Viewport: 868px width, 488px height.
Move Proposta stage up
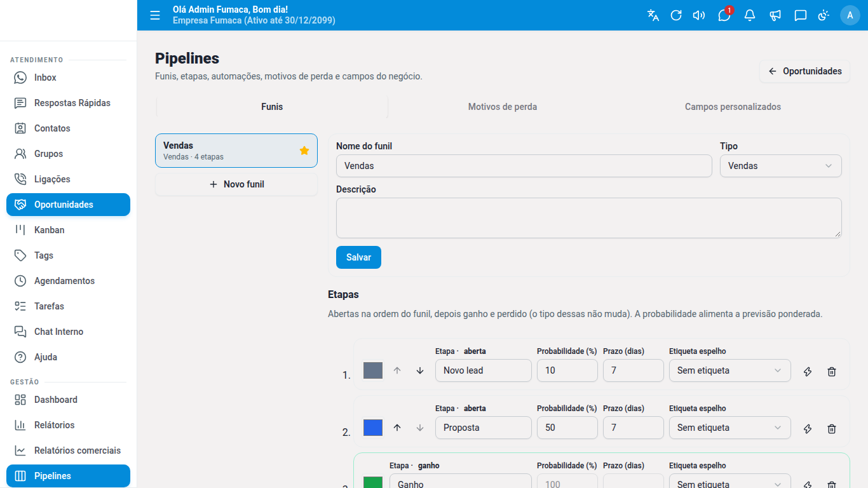click(x=397, y=428)
